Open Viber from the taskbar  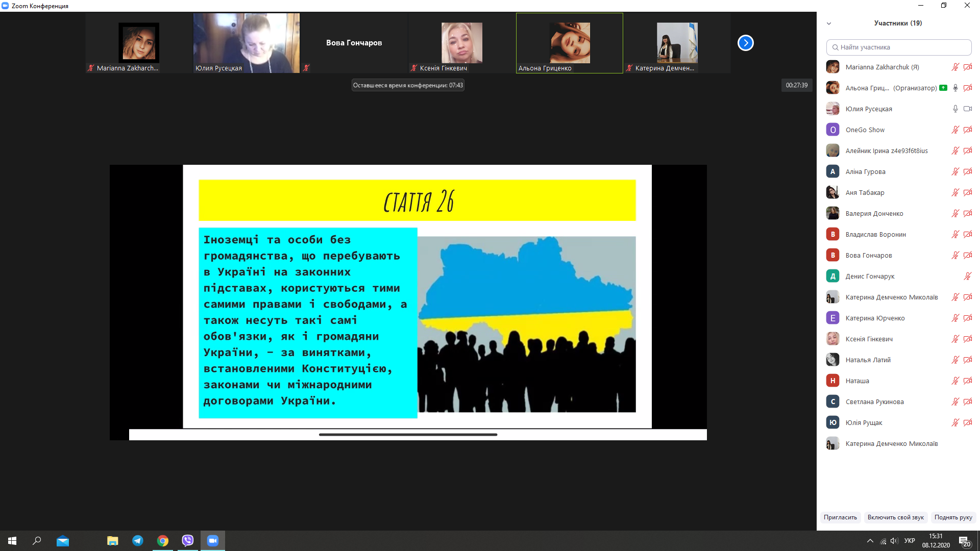(x=188, y=541)
